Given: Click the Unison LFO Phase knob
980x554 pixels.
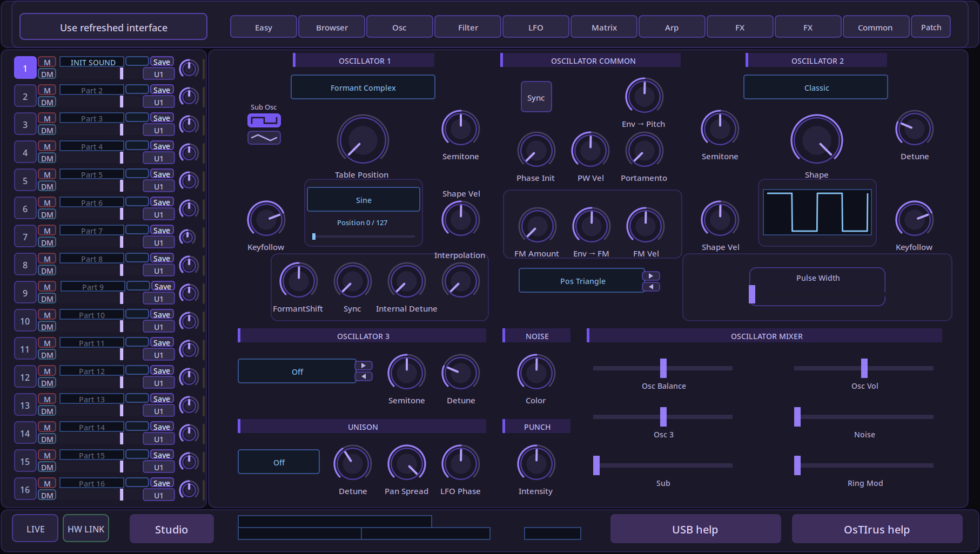Looking at the screenshot, I should 460,464.
